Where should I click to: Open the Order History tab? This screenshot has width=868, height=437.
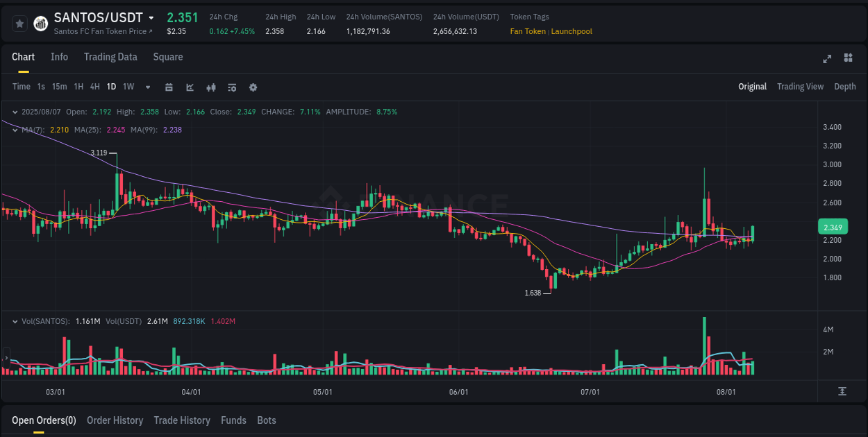(x=115, y=420)
